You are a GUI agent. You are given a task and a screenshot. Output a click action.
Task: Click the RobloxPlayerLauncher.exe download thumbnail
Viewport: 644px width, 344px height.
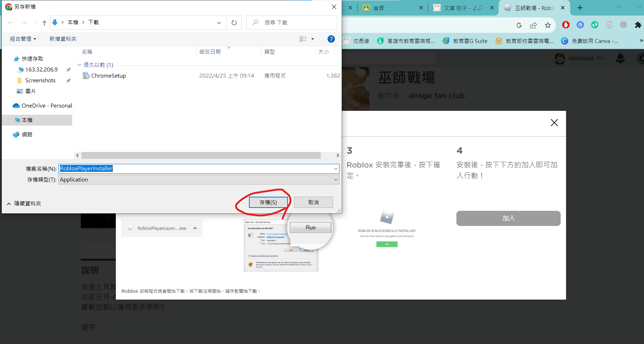[162, 228]
